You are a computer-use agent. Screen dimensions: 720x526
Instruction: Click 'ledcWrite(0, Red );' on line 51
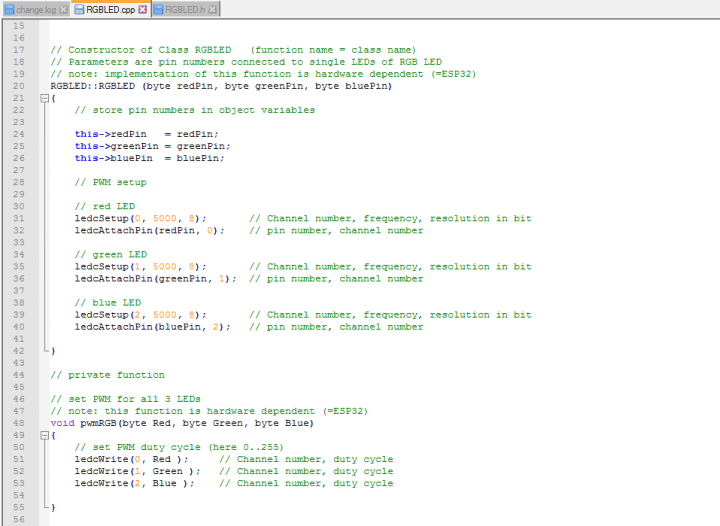pos(131,459)
